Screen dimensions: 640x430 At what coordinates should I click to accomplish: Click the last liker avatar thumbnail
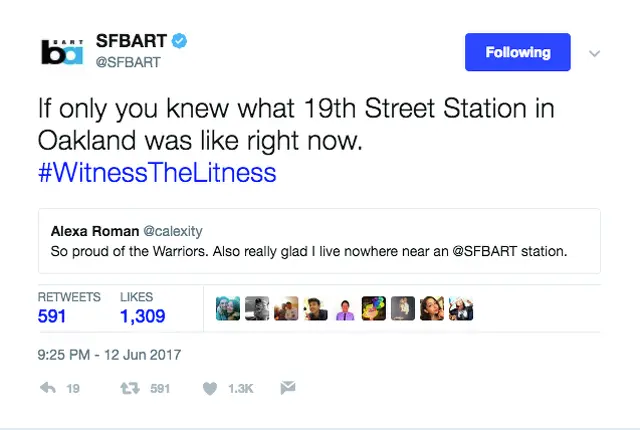(x=460, y=309)
